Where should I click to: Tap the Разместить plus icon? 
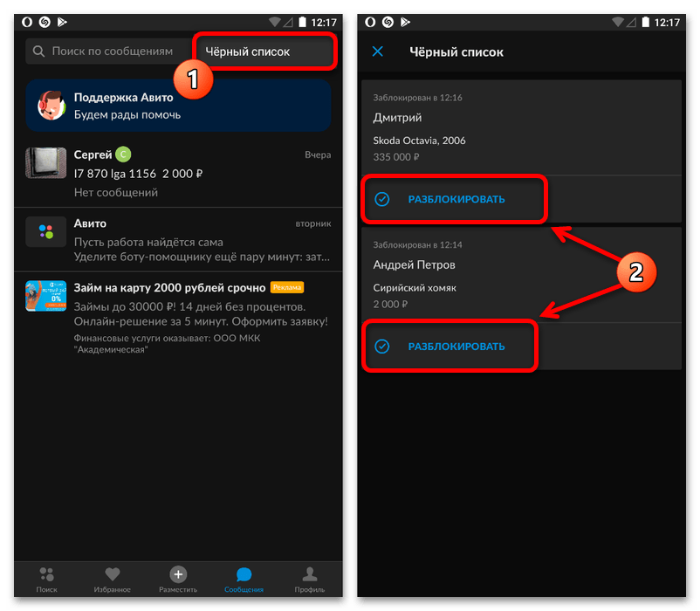(x=178, y=573)
